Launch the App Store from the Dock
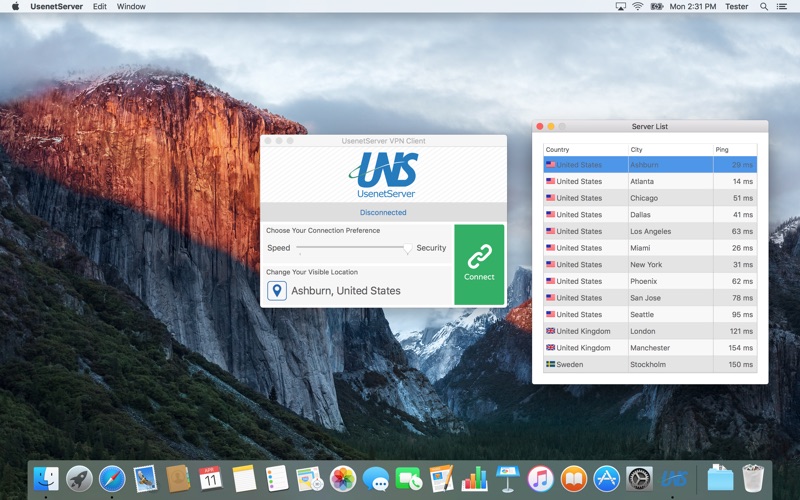 606,479
